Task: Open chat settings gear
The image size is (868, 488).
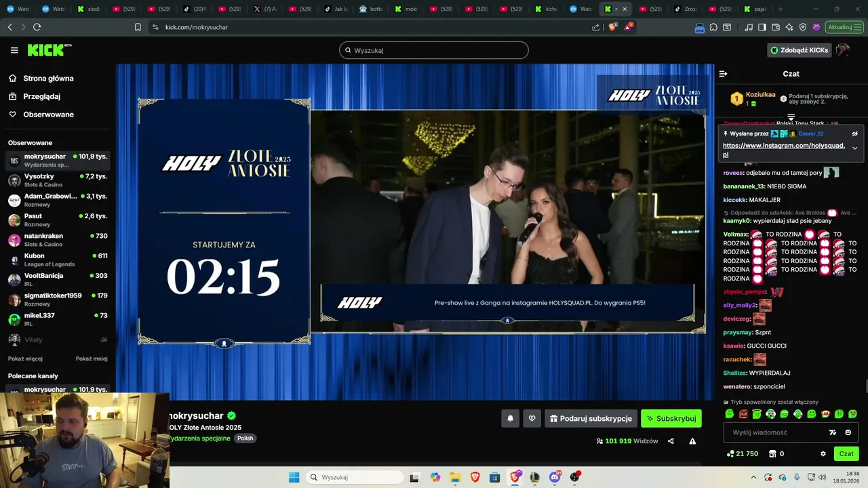Action: tap(823, 453)
